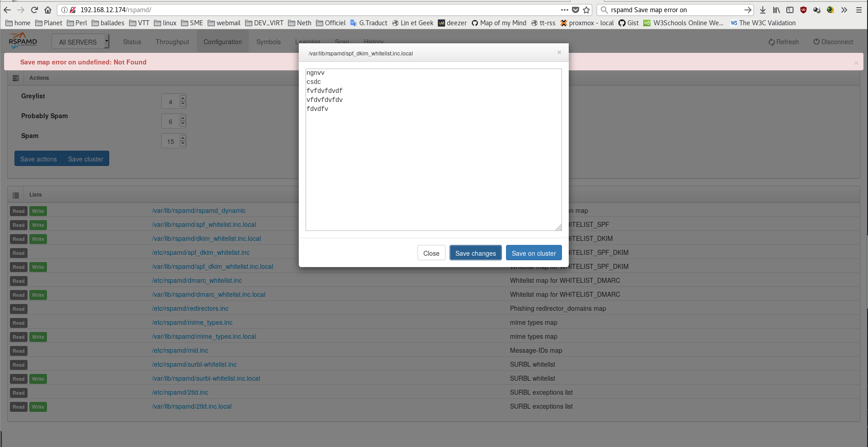Open /etc/rspamd/redirectors.inc list link

(190, 309)
